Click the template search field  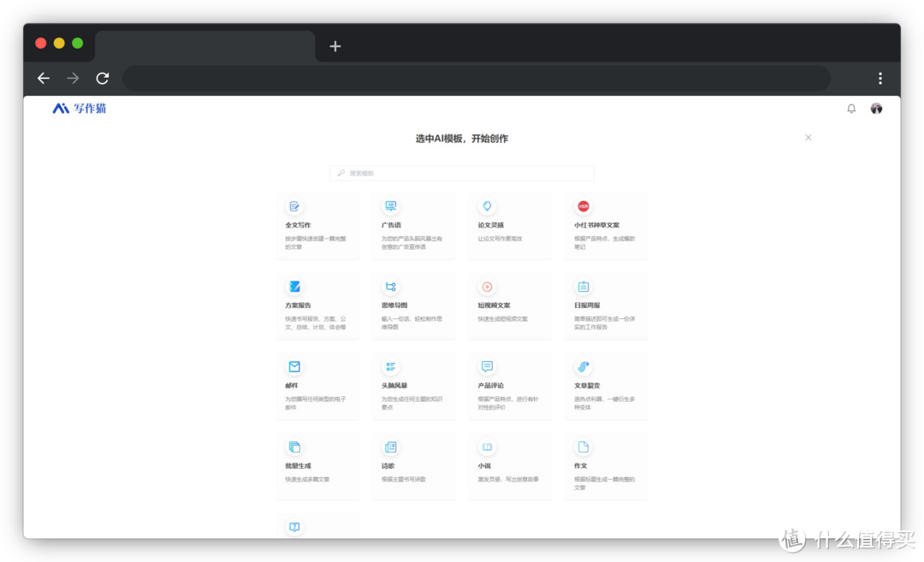462,173
